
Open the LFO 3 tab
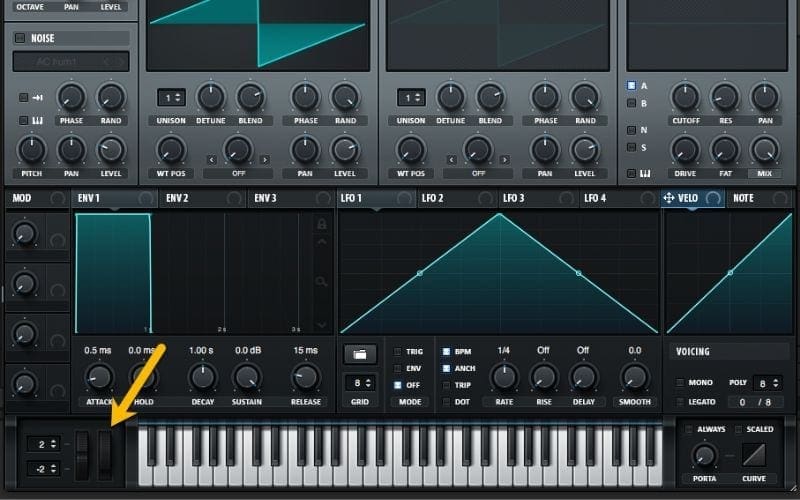(513, 198)
